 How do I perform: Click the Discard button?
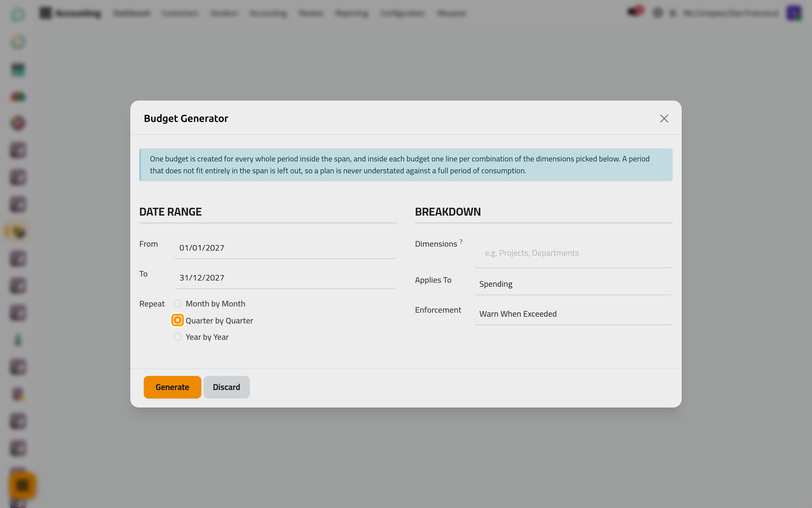tap(226, 387)
